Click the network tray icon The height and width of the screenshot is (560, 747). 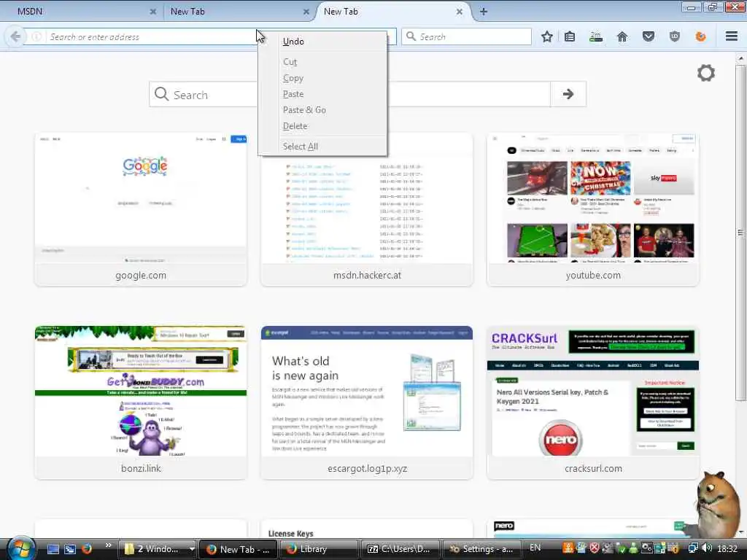[x=693, y=548]
